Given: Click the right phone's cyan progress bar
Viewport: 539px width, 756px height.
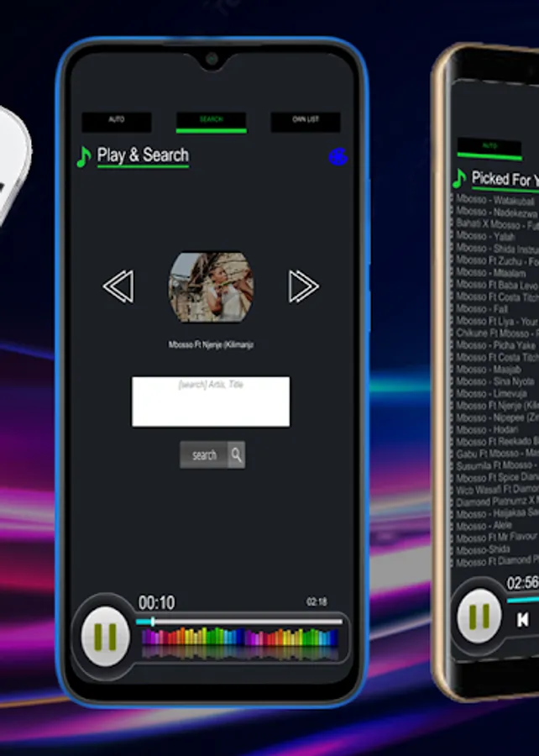Looking at the screenshot, I should tap(522, 600).
